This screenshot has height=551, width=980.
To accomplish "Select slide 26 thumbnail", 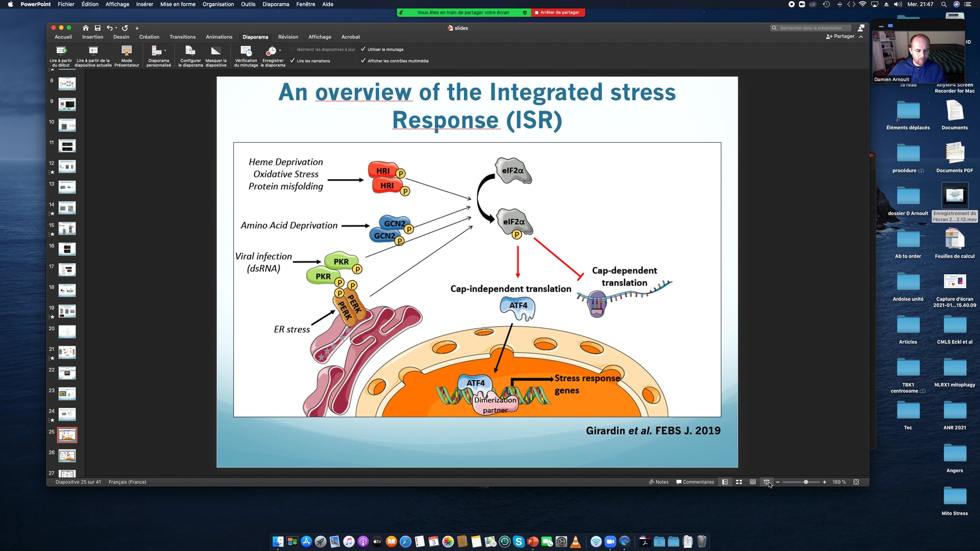I will coord(67,455).
